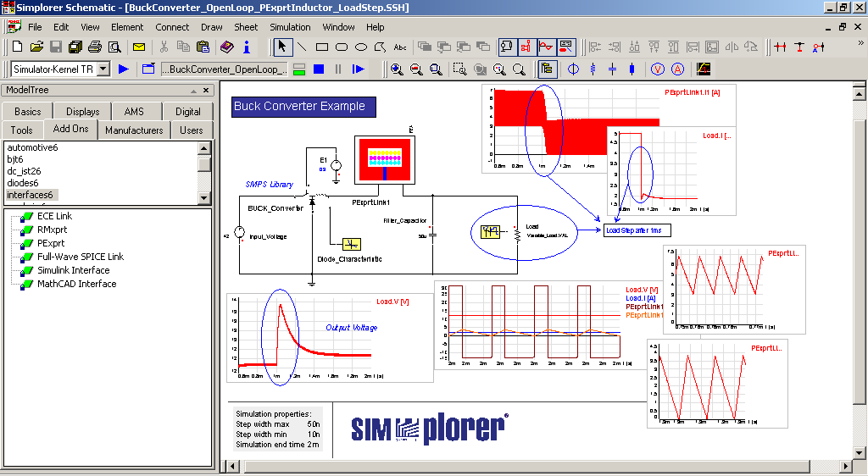Select ECE Link tree item
The height and width of the screenshot is (476, 868).
click(54, 216)
